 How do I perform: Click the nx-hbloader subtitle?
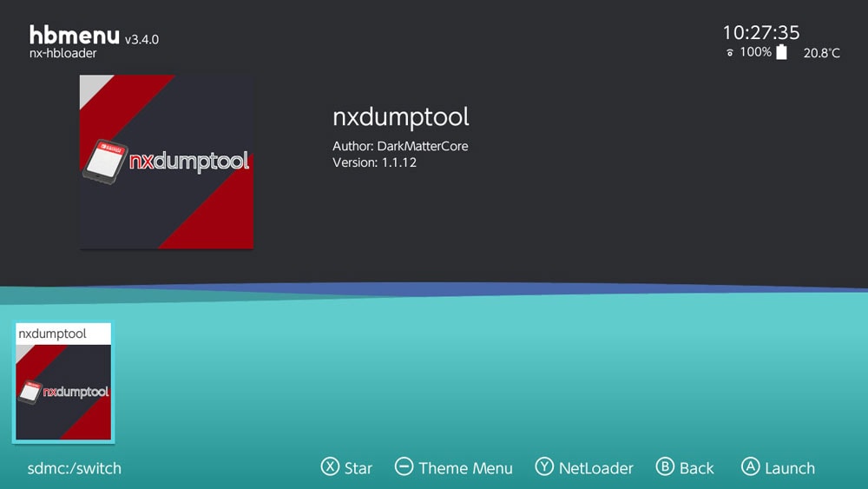coord(63,53)
